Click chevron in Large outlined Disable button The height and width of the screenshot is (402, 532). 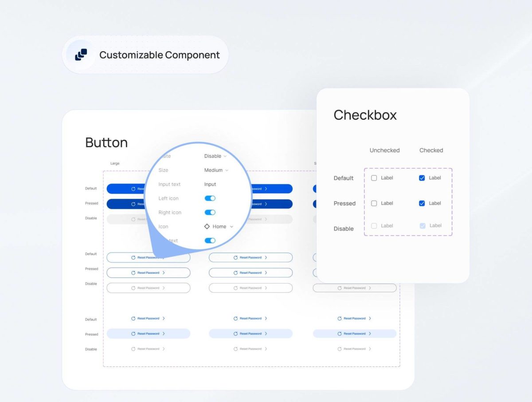pyautogui.click(x=164, y=288)
